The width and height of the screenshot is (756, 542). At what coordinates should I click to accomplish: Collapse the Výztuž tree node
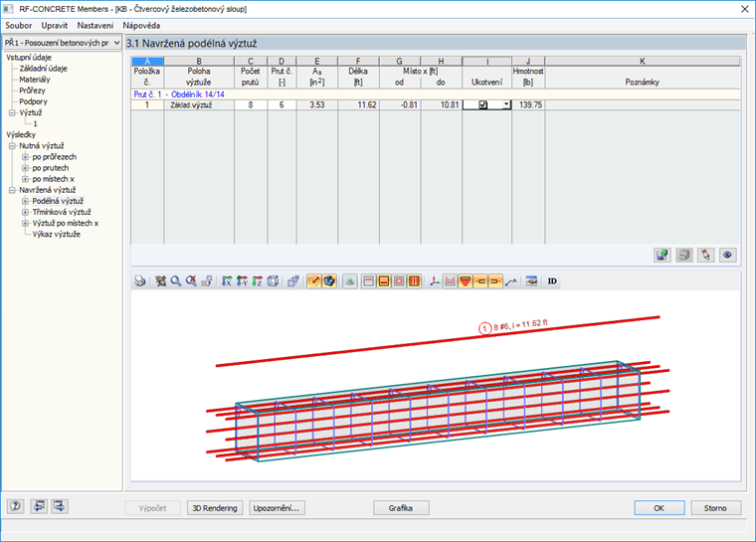tap(12, 112)
